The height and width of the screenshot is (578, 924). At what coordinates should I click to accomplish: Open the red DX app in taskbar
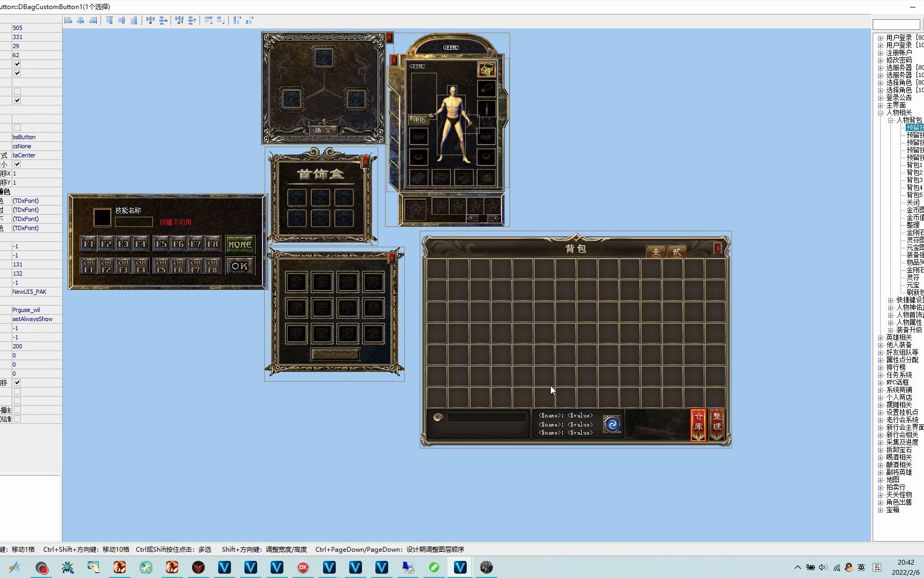[x=303, y=567]
